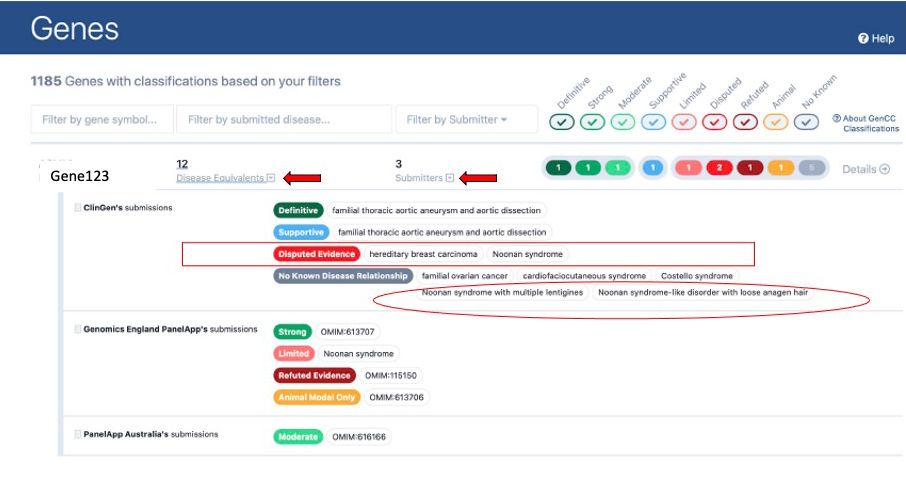Click the Limited classification label
906x480 pixels.
pyautogui.click(x=294, y=354)
